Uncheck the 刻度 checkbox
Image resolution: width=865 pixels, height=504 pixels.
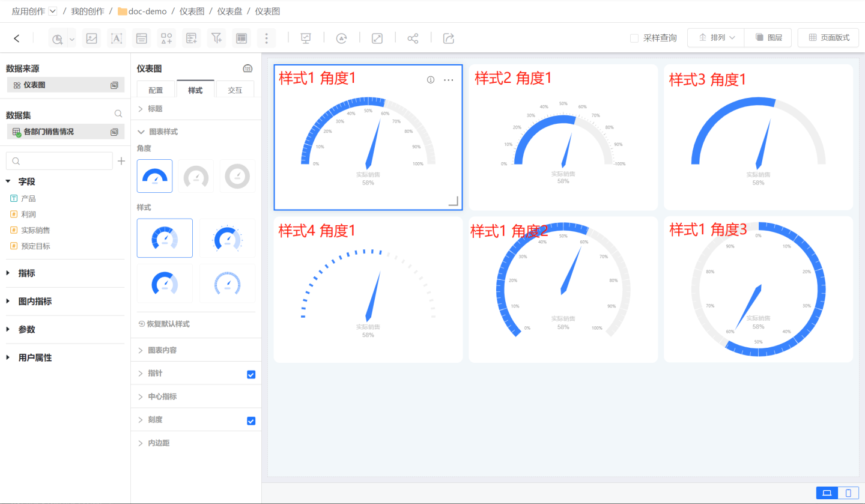click(x=251, y=421)
